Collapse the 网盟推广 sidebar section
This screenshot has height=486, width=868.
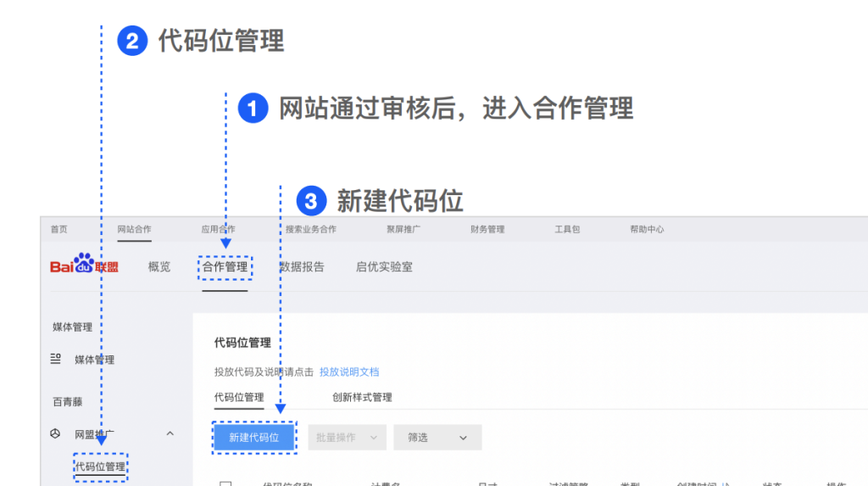tap(170, 434)
